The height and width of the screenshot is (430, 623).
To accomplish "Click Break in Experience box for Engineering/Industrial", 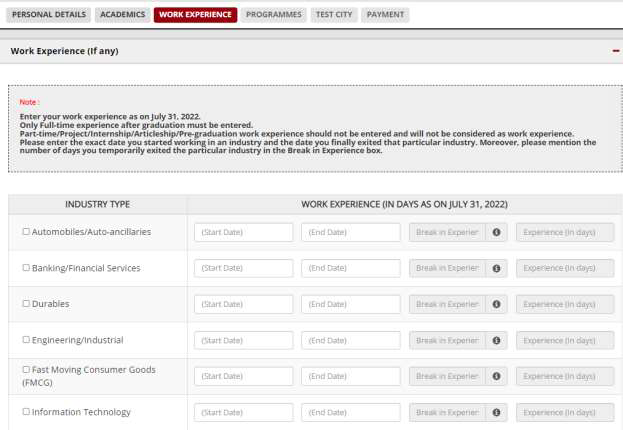I will [447, 340].
